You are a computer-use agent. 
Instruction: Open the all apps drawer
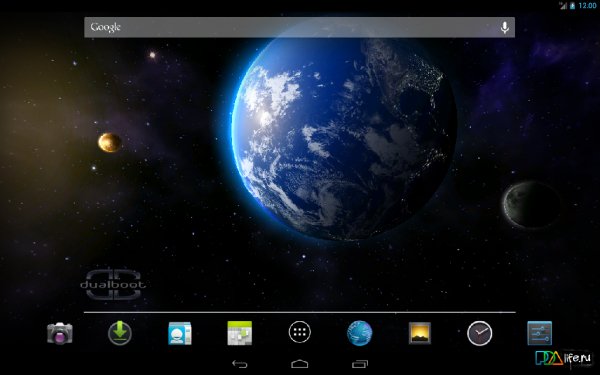click(300, 332)
